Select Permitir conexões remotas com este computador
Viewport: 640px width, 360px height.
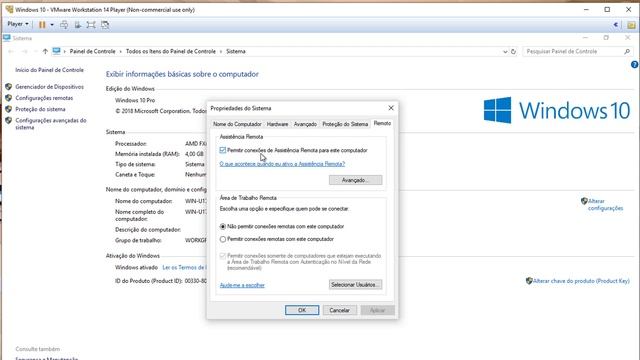(x=223, y=239)
